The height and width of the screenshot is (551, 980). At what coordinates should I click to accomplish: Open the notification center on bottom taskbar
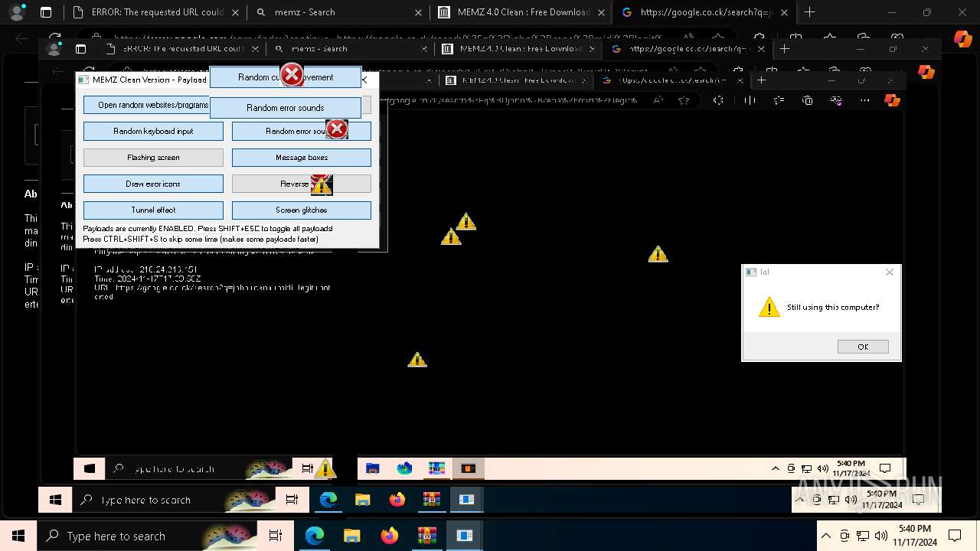[x=955, y=536]
